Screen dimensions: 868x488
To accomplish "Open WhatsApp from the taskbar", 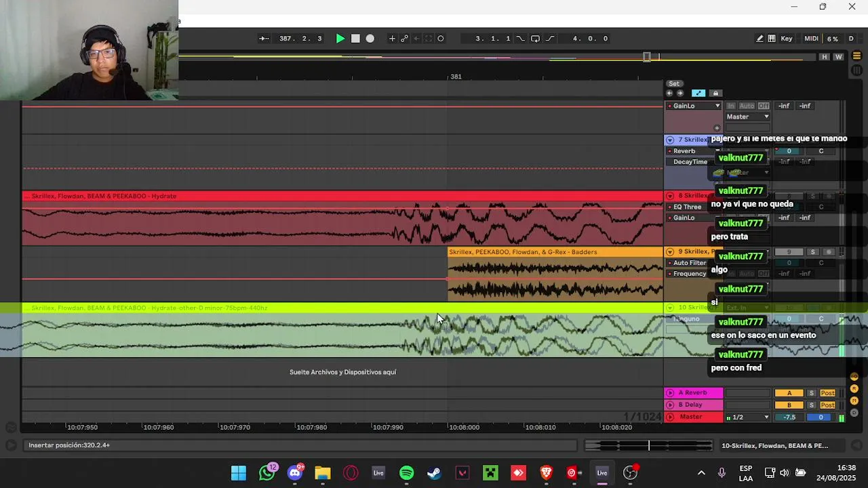I will pos(267,473).
